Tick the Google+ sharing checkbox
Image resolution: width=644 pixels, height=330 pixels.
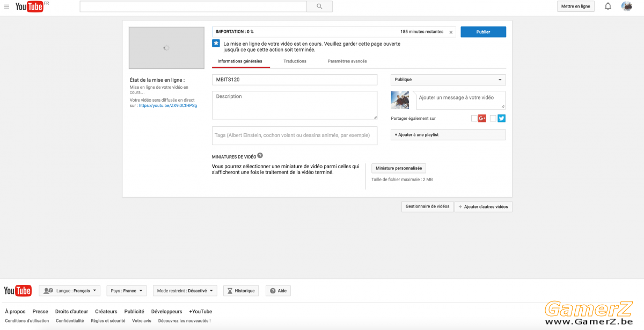(474, 118)
